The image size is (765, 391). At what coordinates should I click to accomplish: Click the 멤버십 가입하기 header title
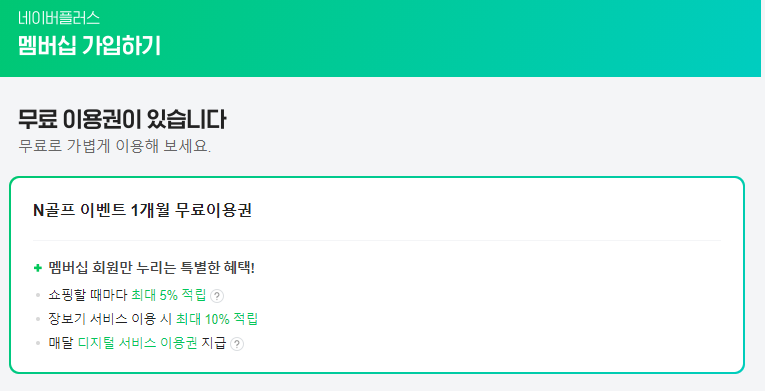[x=89, y=46]
